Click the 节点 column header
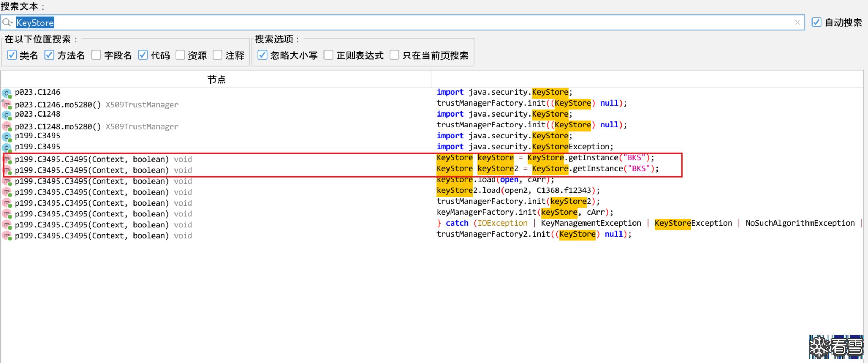 (x=216, y=79)
